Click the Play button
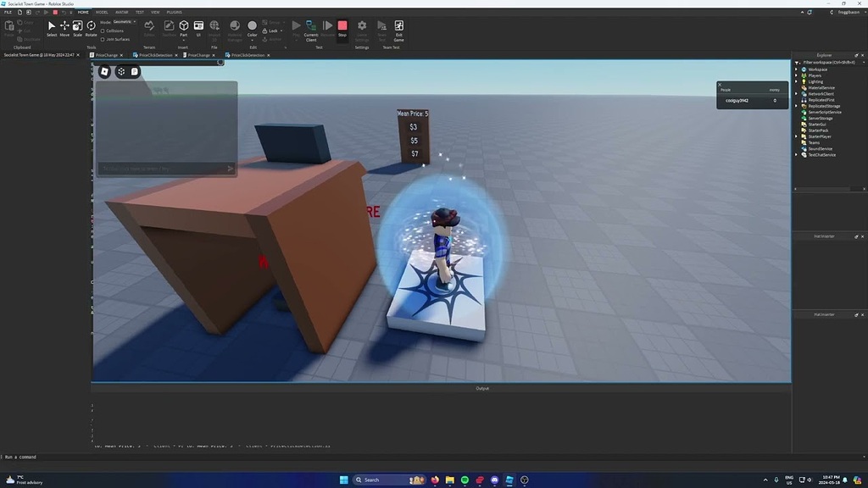This screenshot has width=868, height=488. tap(296, 25)
